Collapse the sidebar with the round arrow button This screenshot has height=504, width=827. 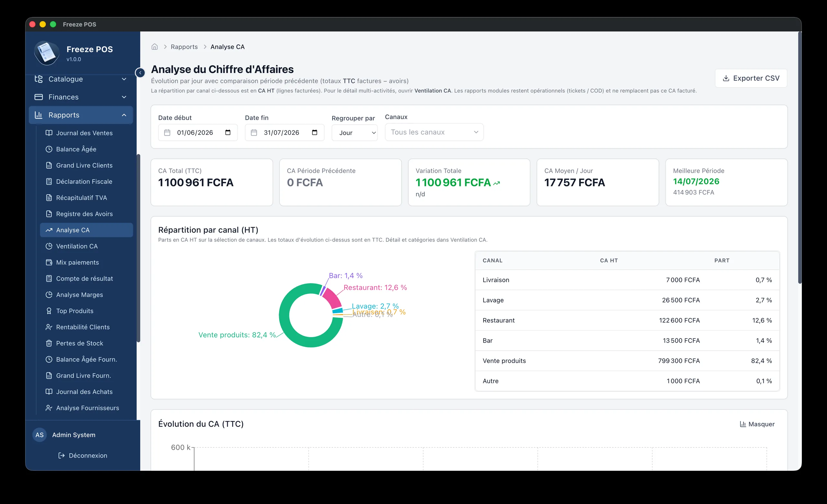click(x=140, y=72)
